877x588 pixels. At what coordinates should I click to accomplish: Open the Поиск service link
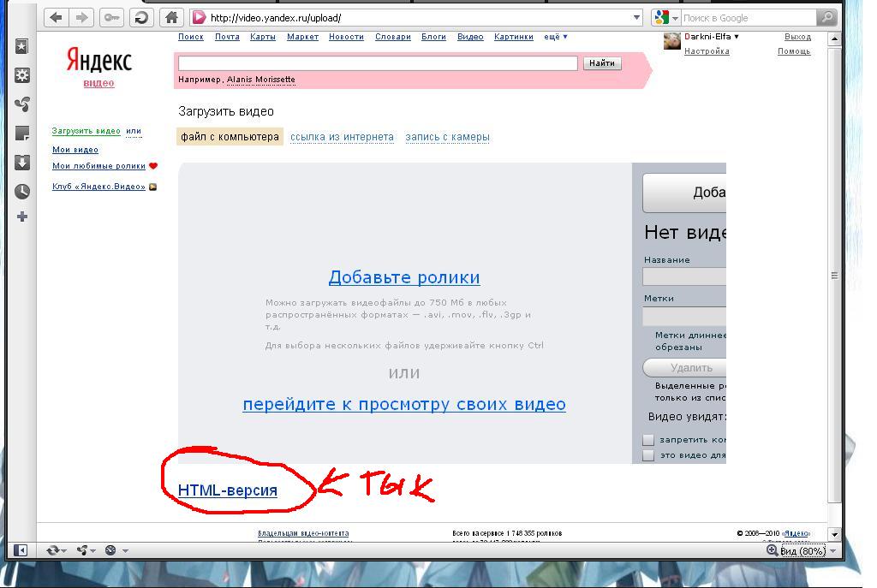click(x=191, y=37)
